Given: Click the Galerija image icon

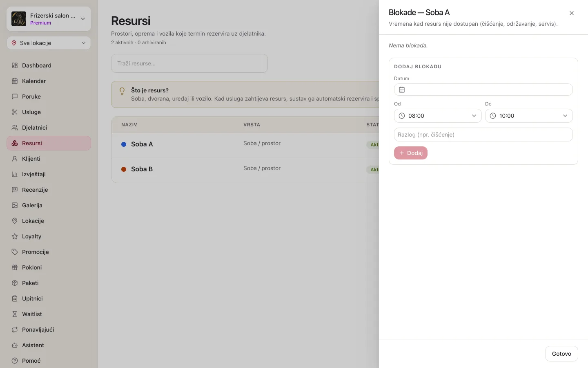Looking at the screenshot, I should click(x=15, y=205).
